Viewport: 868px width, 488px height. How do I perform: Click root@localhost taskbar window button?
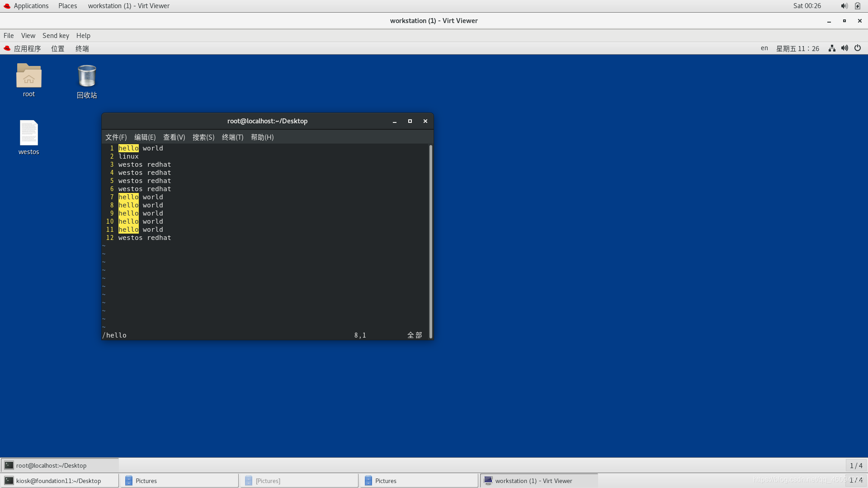tap(59, 465)
